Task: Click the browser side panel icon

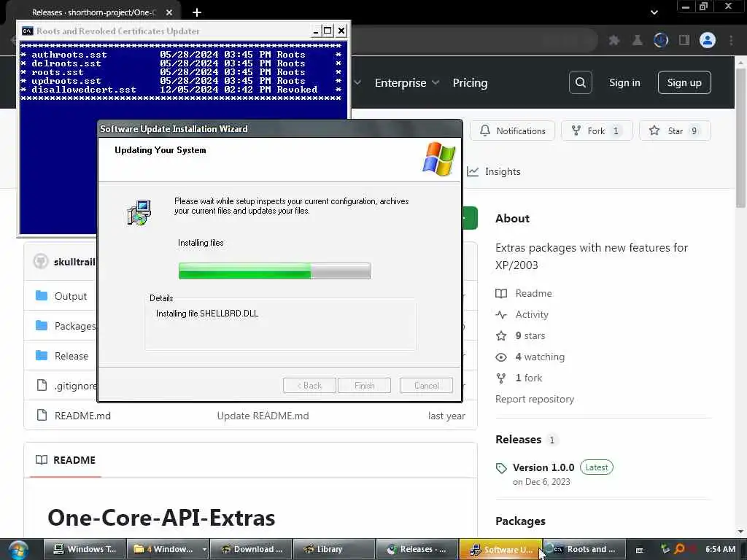Action: (684, 41)
